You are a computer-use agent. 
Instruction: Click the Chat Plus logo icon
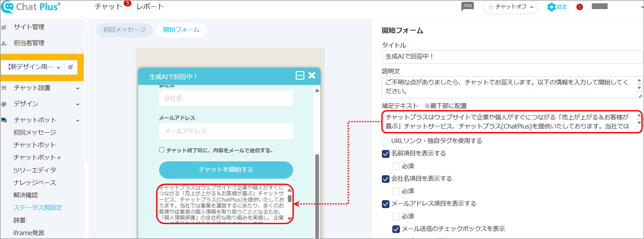click(x=7, y=7)
